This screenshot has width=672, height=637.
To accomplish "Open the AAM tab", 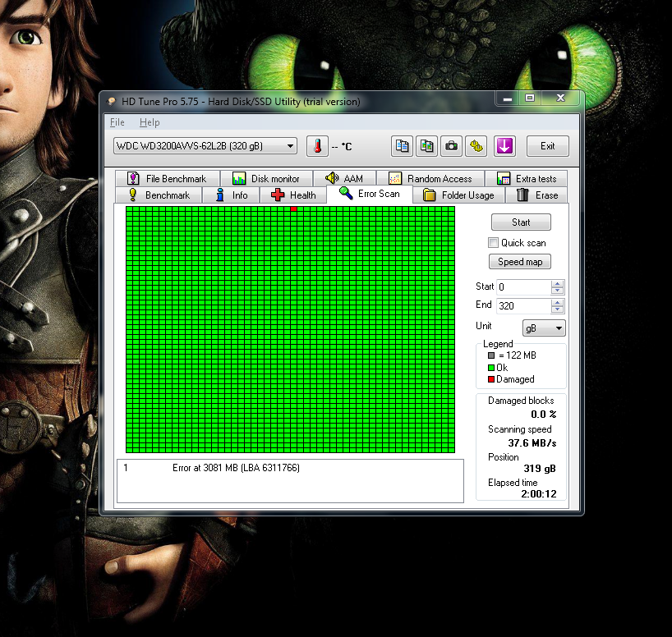I will [344, 178].
